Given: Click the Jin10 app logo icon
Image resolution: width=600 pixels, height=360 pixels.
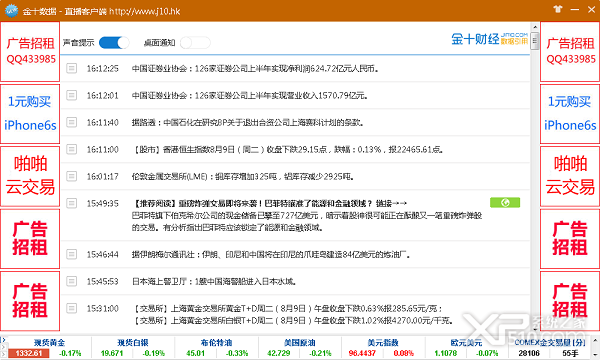Looking at the screenshot, I should click(11, 10).
